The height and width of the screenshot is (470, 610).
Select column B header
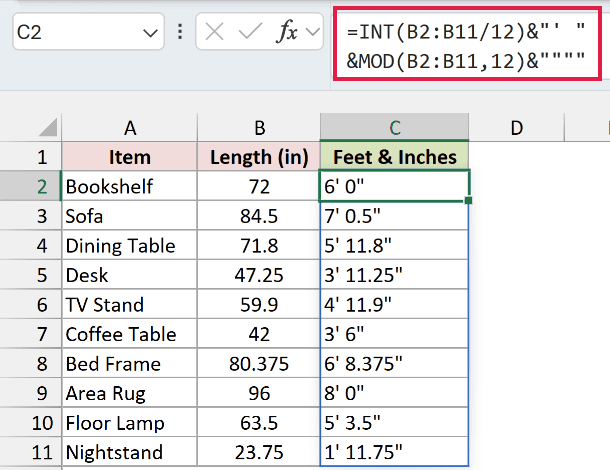[259, 128]
